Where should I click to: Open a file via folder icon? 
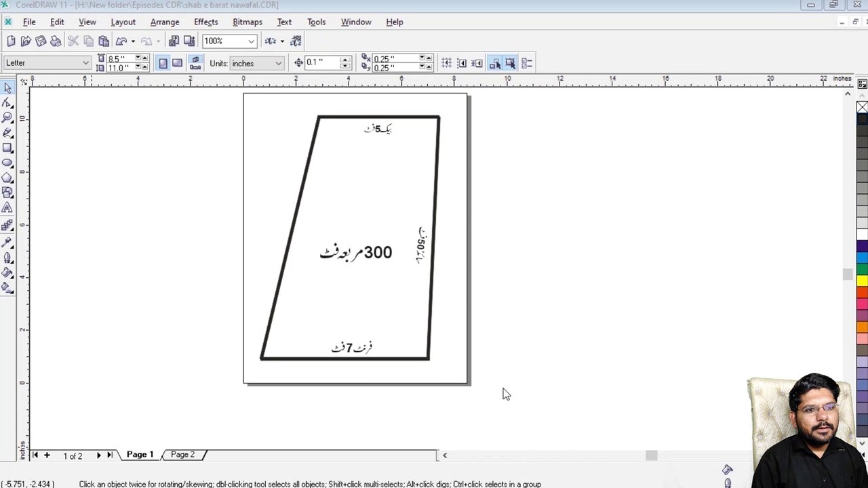[26, 41]
